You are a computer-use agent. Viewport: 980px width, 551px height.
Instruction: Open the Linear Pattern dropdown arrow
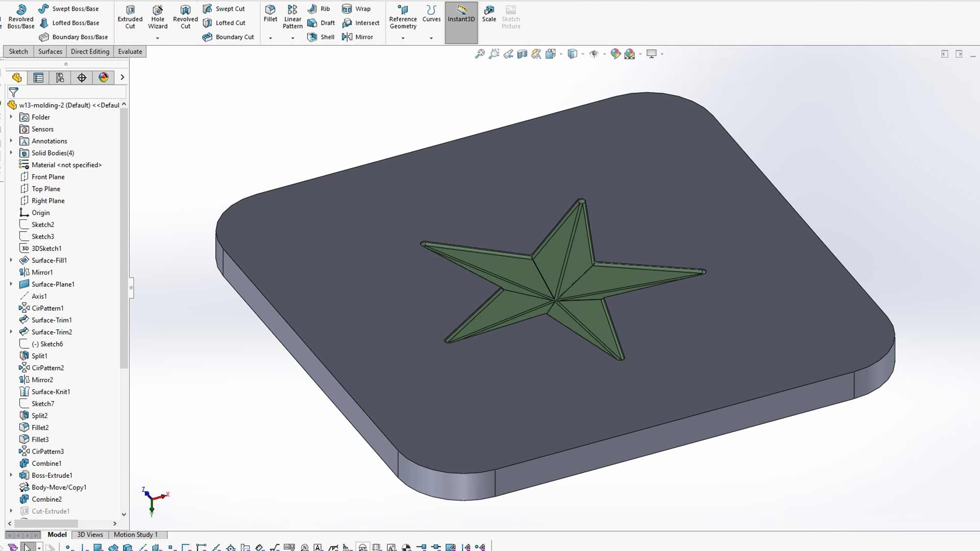tap(292, 38)
